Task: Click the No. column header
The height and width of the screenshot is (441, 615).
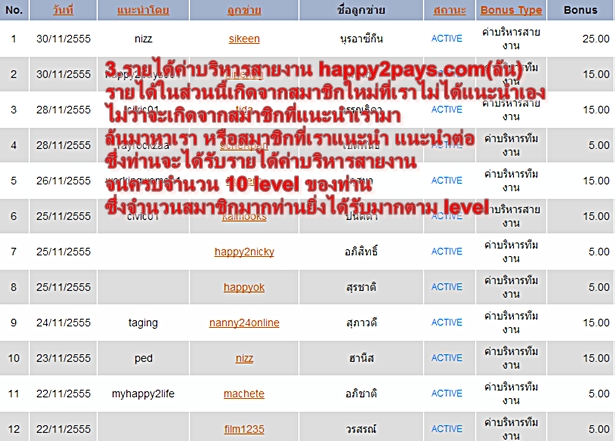Action: coord(14,10)
